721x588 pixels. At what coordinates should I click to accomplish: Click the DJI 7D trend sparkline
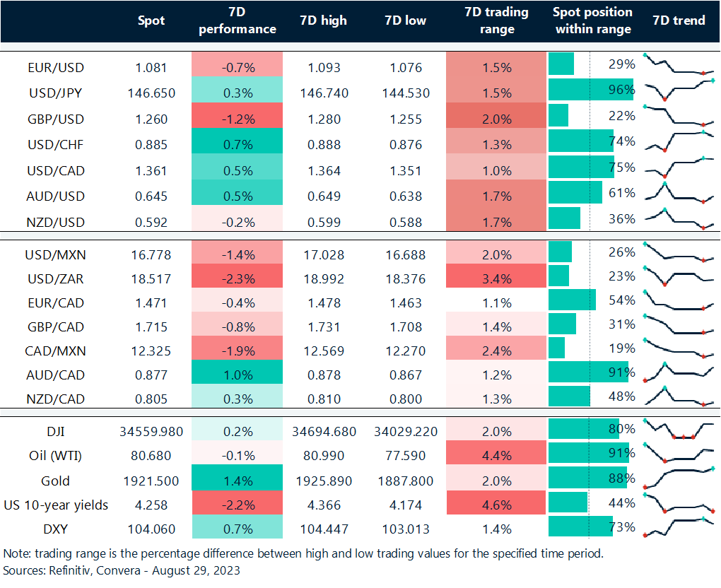(679, 429)
